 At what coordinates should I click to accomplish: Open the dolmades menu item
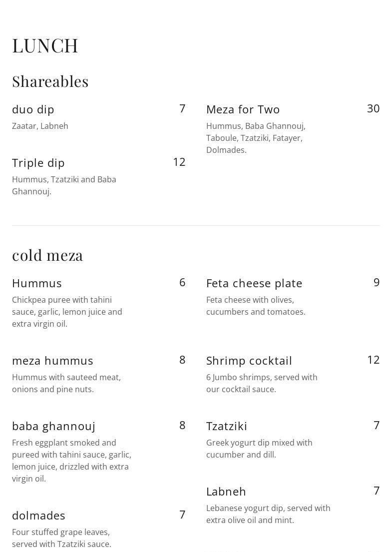[x=38, y=516]
